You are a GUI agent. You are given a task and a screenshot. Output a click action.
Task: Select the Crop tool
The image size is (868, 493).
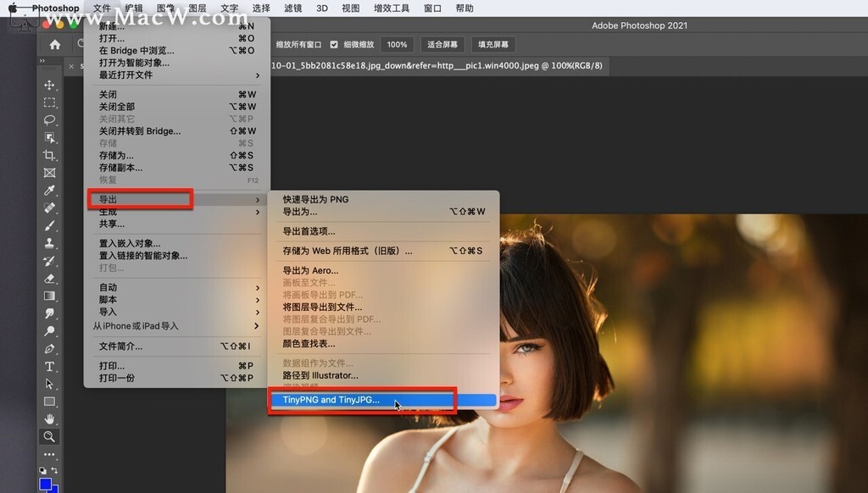(49, 156)
